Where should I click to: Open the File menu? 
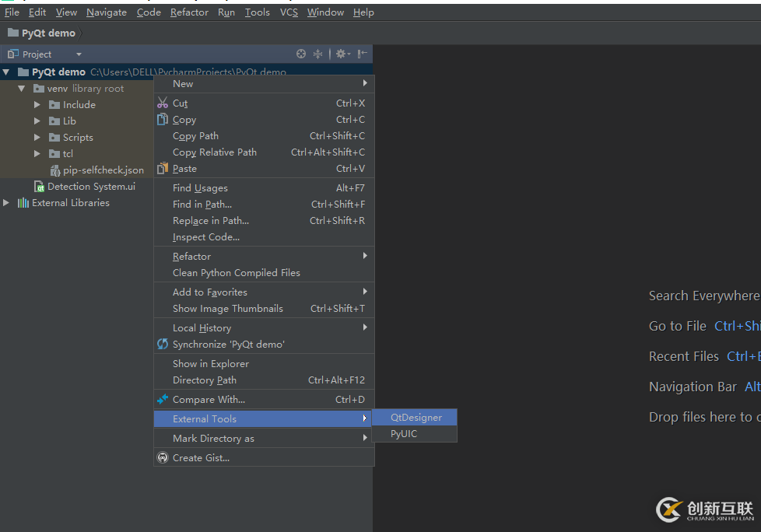12,12
